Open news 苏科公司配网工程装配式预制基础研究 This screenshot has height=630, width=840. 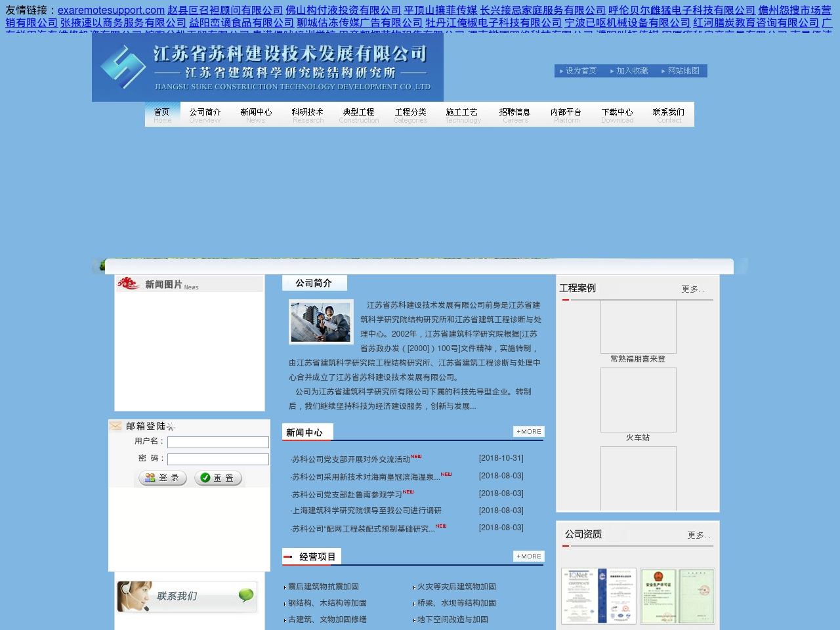[x=363, y=528]
